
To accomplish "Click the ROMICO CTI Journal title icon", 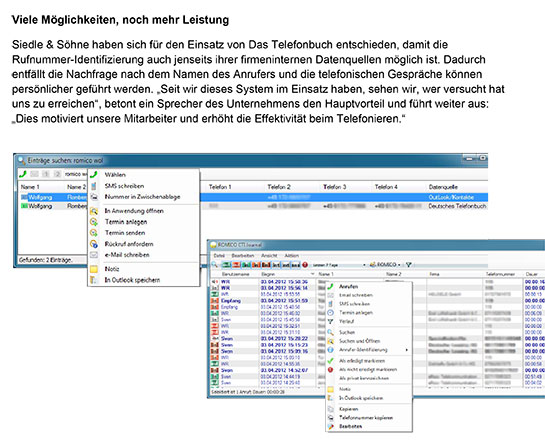I will pos(213,245).
